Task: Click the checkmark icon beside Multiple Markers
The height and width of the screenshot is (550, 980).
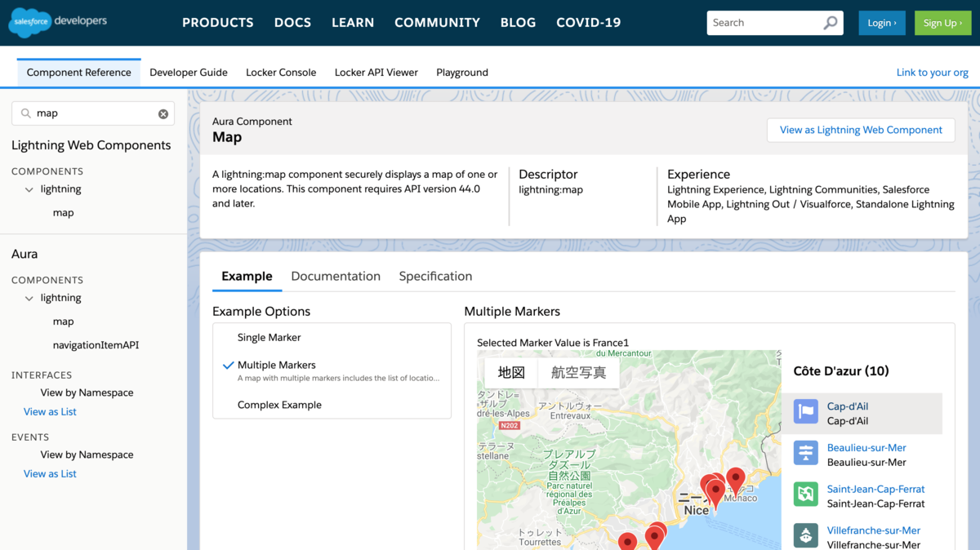Action: (228, 366)
